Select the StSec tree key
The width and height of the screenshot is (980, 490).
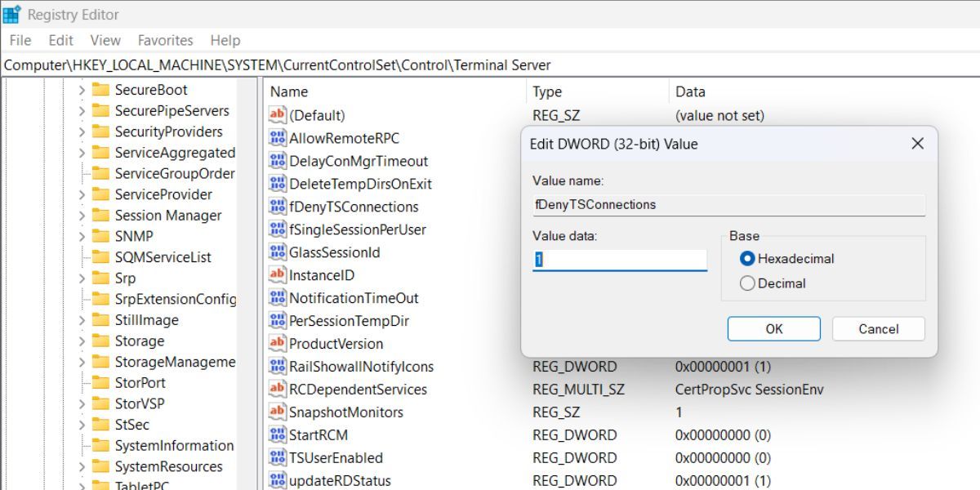(132, 425)
